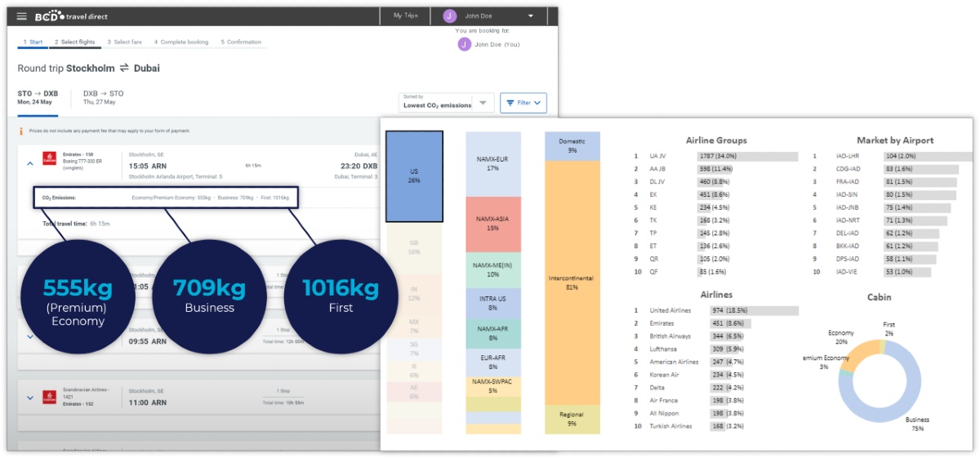
Task: Click the Domestic 9% chart segment
Action: 572,145
